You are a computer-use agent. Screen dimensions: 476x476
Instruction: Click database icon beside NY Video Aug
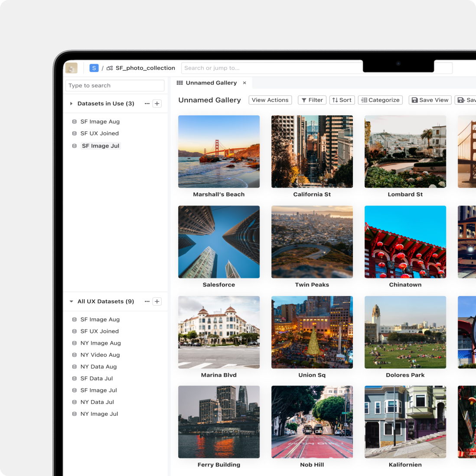pos(75,355)
